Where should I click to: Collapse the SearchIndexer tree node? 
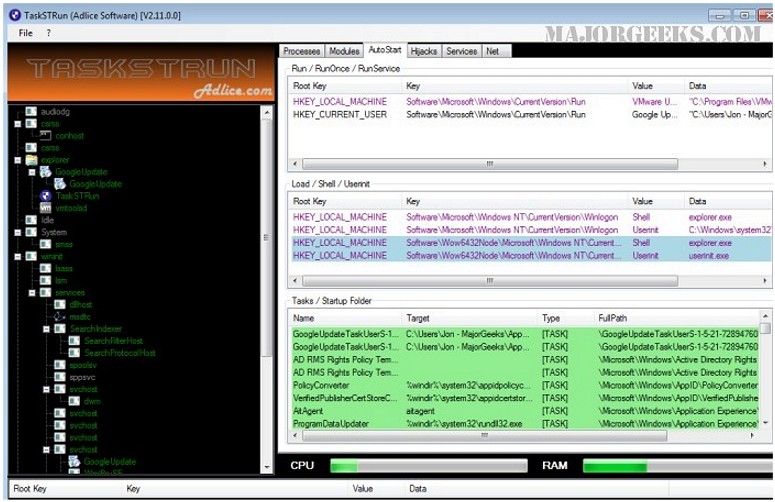46,329
